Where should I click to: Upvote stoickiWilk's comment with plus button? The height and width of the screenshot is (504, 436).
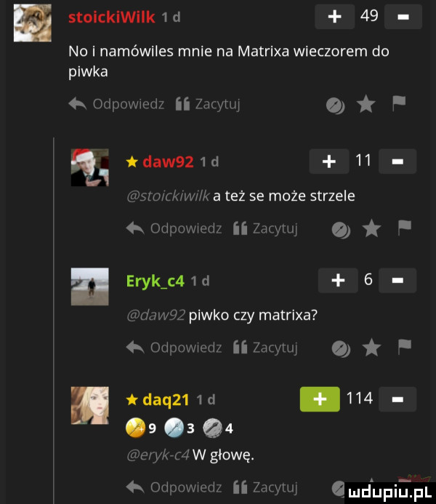click(x=334, y=17)
